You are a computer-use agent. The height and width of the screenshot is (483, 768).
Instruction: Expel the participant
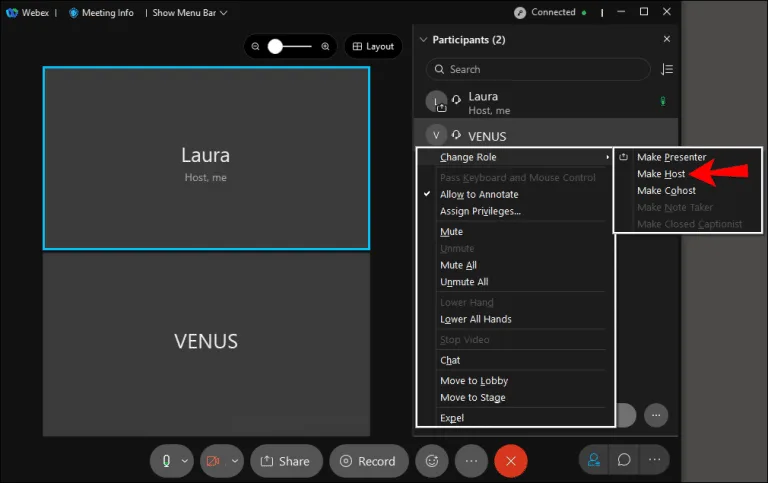coord(452,418)
